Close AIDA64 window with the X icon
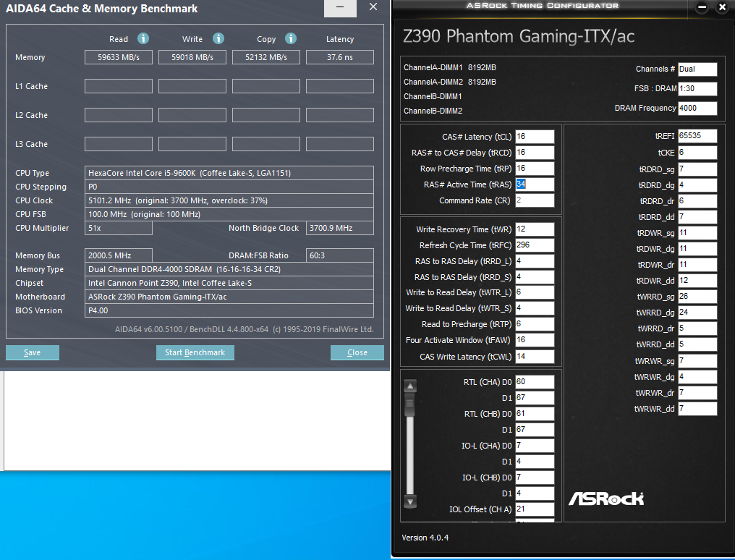Screen dimensions: 735x560 pos(373,7)
